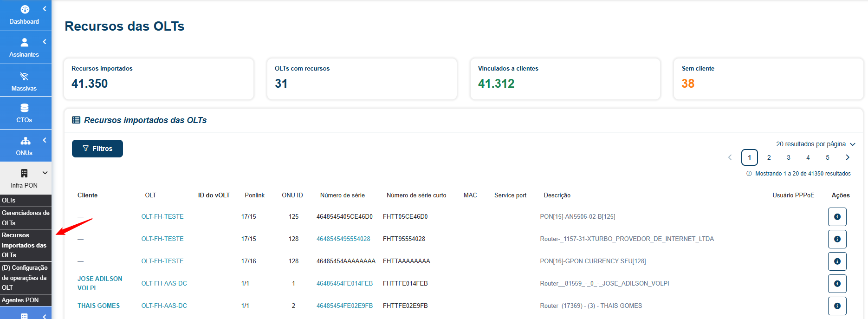Viewport: 868px width, 319px height.
Task: Open the serial number 4648545495554028 link
Action: pyautogui.click(x=343, y=239)
